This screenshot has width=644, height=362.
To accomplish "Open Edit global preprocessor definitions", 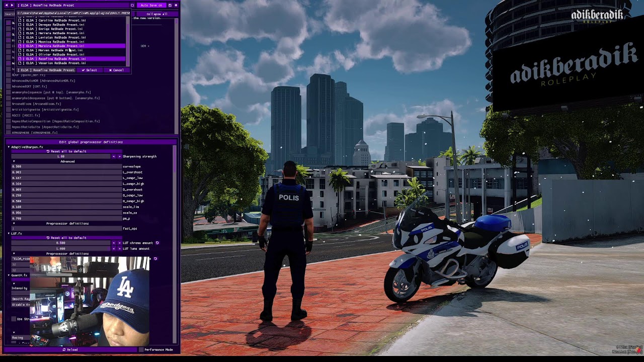I will coord(91,142).
